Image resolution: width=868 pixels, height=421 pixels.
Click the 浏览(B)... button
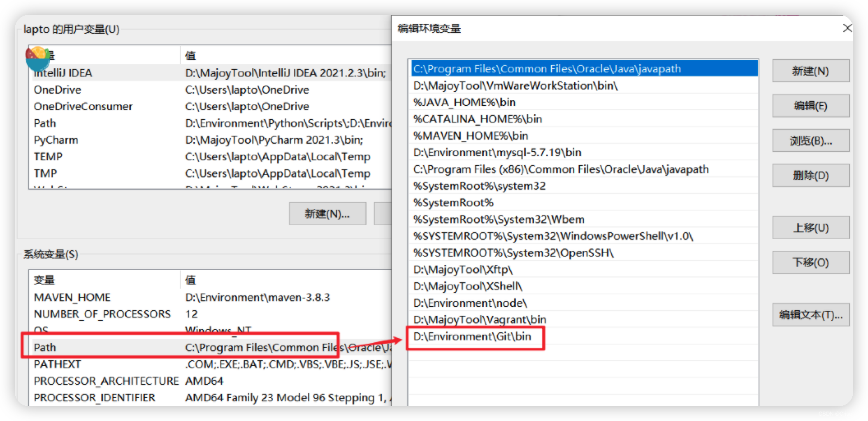tap(810, 141)
